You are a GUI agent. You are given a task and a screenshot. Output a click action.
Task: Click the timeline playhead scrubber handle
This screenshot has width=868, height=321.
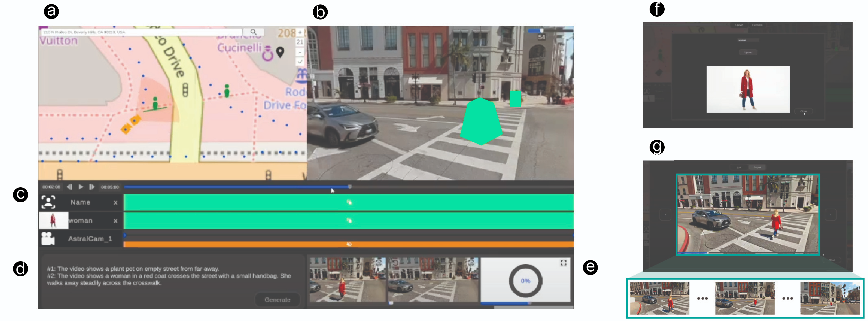tap(350, 187)
